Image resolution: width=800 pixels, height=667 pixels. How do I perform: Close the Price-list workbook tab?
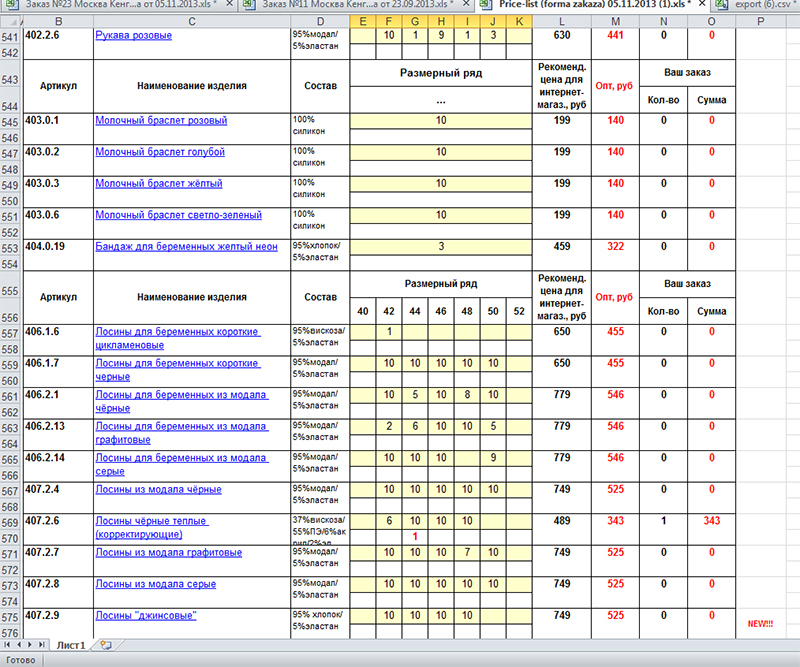[x=702, y=4]
